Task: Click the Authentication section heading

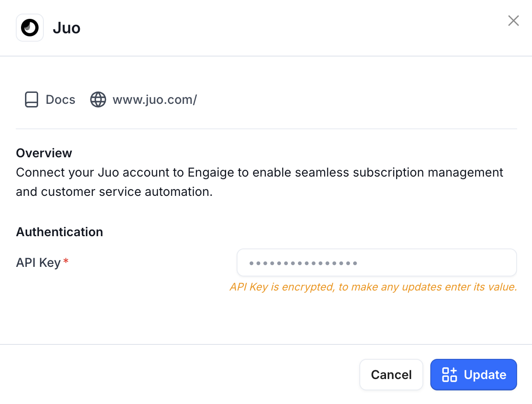Action: (x=60, y=232)
